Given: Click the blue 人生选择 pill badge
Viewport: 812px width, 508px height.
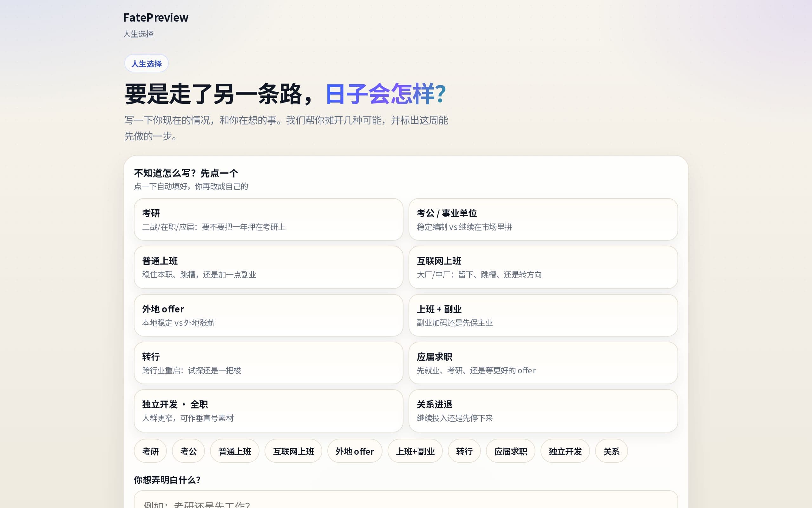Looking at the screenshot, I should pyautogui.click(x=146, y=63).
